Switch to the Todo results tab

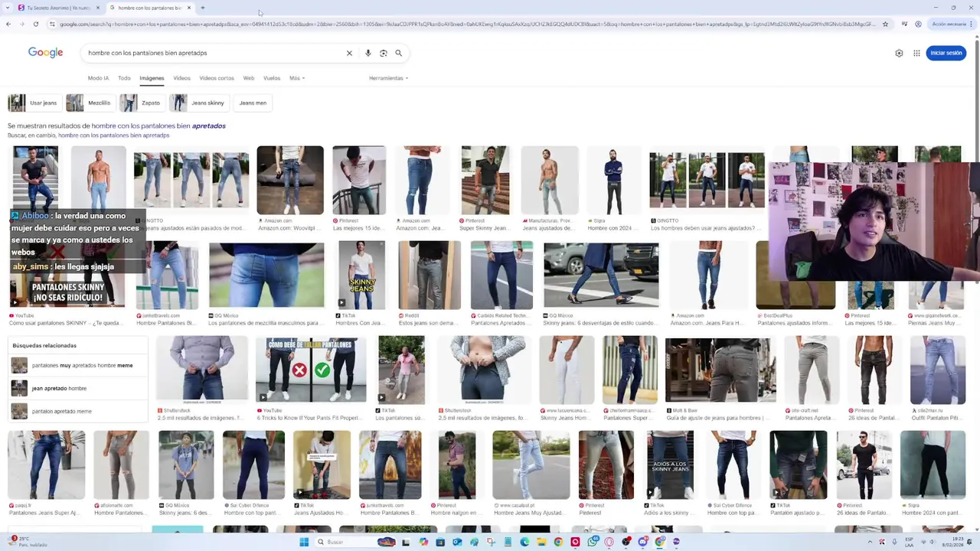[x=124, y=78]
